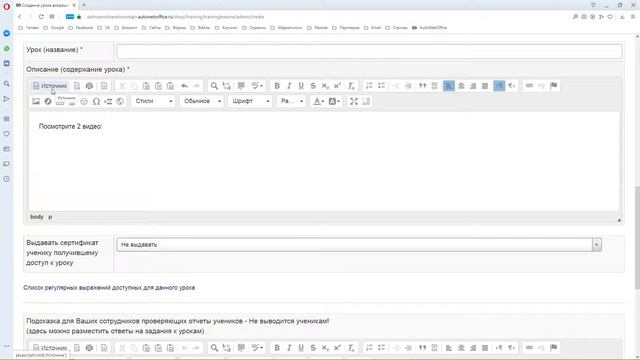
Task: Toggle Bold in description editor toolbar
Action: click(x=277, y=86)
